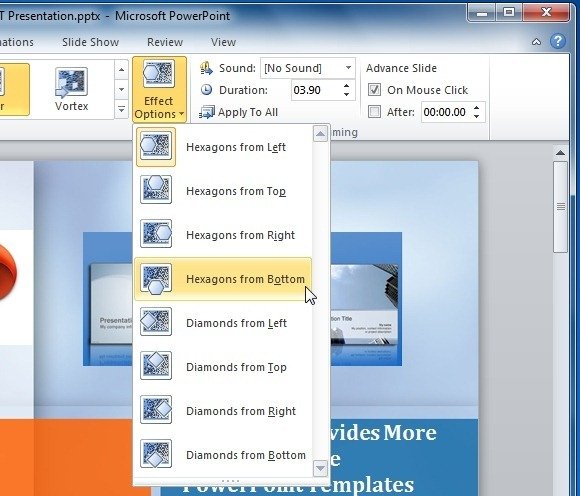The width and height of the screenshot is (580, 496).
Task: Click the Hexagons from Right thumbnail icon
Action: point(156,234)
